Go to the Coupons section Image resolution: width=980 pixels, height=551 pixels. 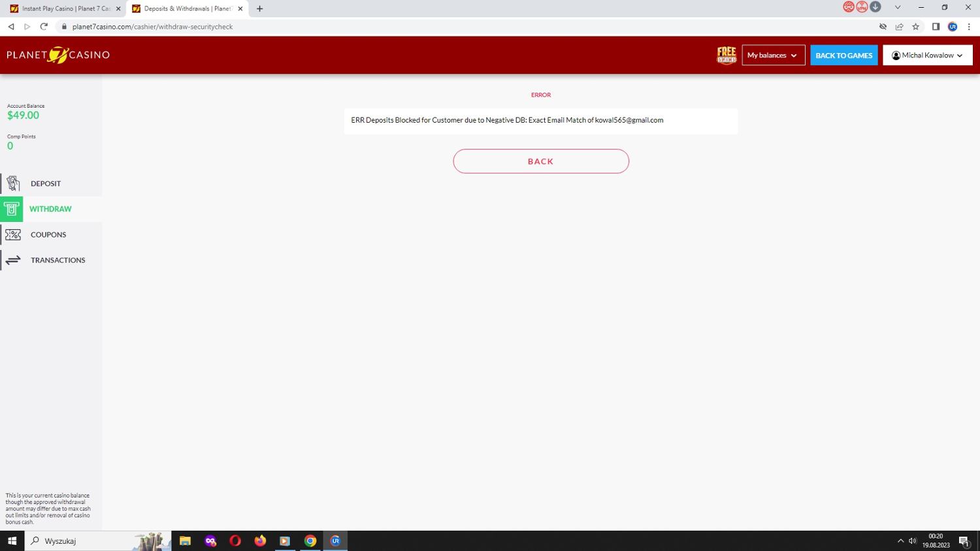pyautogui.click(x=51, y=234)
